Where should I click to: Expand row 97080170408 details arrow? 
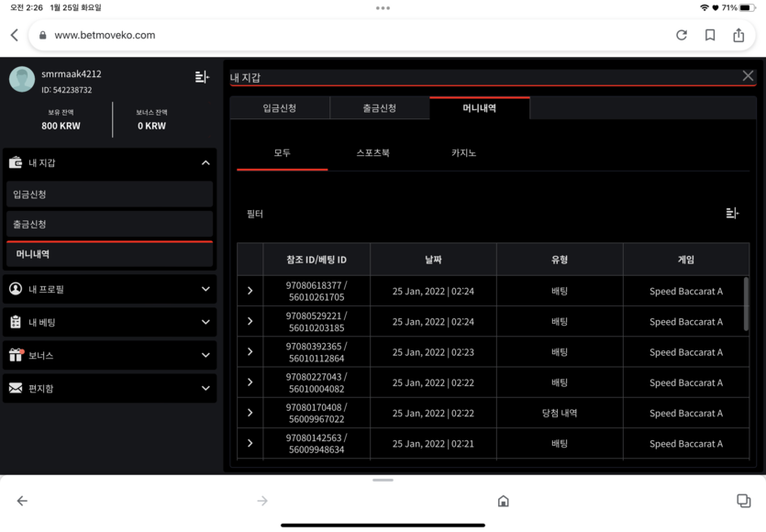point(250,413)
